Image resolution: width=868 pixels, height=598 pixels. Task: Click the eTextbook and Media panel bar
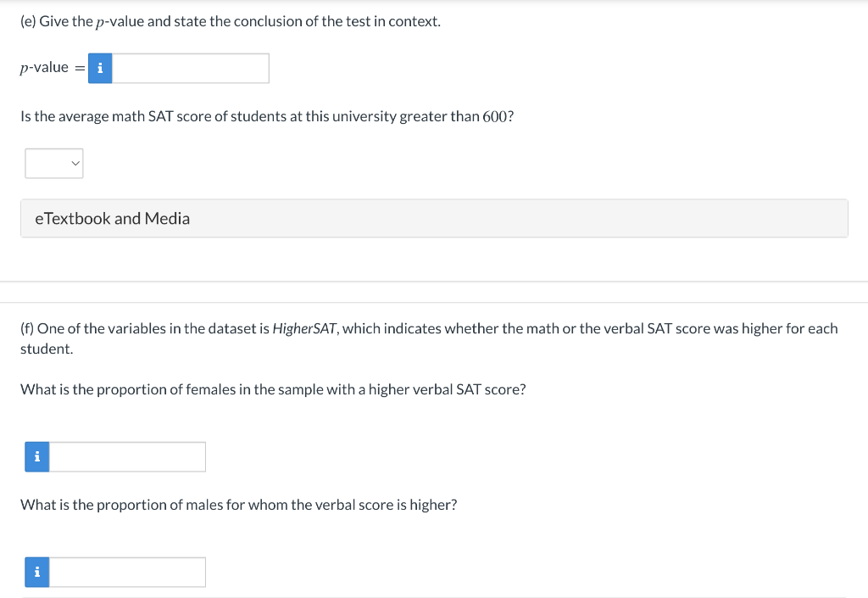434,218
